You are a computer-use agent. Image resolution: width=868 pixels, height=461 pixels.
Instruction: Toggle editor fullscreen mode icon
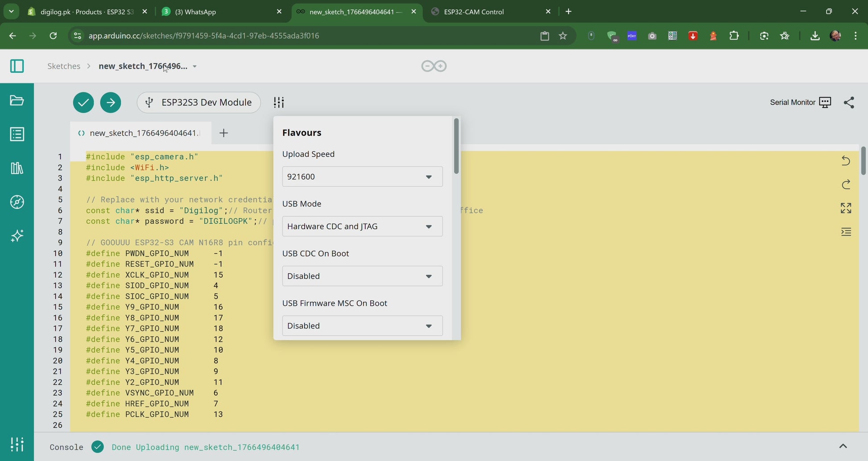[x=846, y=208]
